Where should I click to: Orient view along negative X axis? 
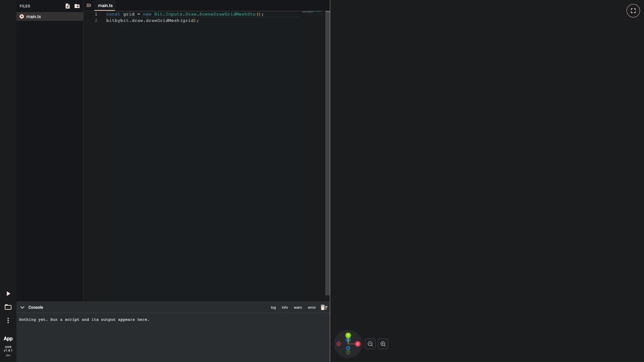point(339,344)
